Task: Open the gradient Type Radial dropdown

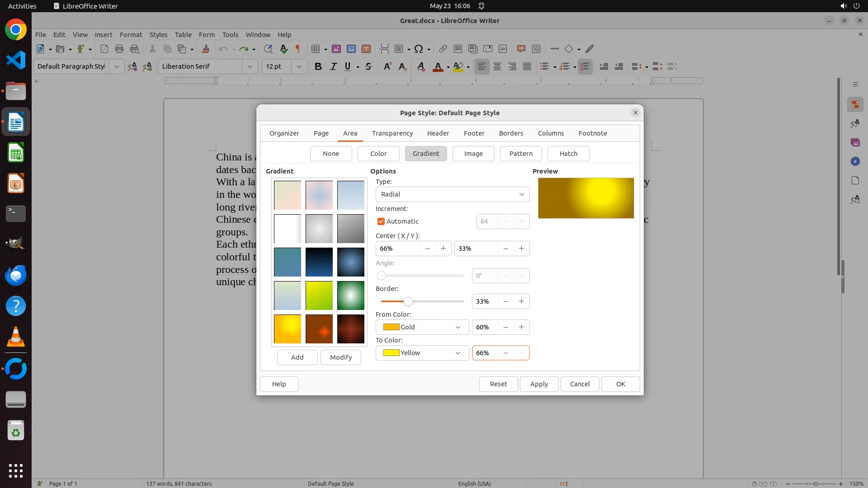Action: click(x=452, y=194)
